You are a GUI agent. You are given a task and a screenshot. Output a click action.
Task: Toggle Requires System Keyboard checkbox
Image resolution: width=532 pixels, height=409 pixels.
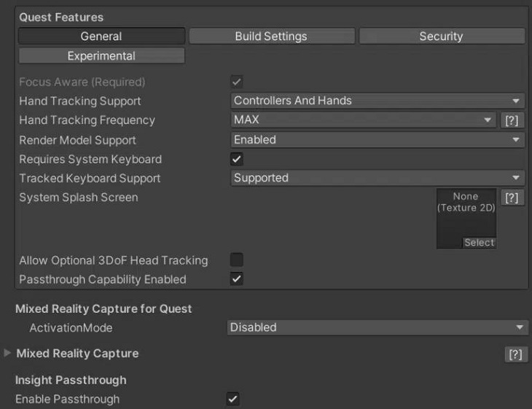(237, 159)
